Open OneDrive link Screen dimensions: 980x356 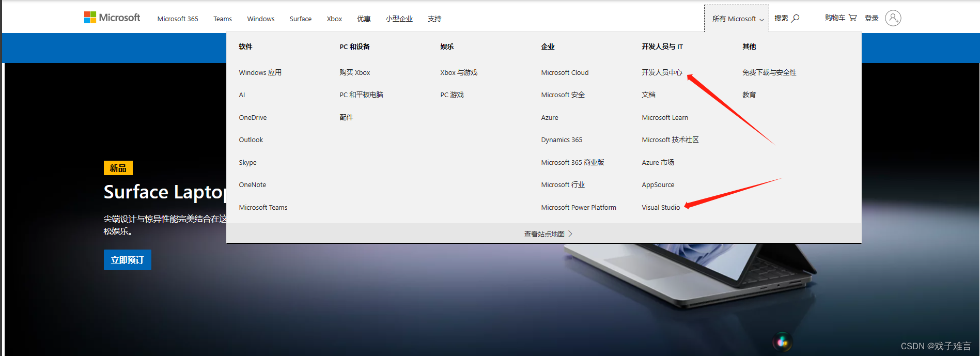(x=253, y=117)
